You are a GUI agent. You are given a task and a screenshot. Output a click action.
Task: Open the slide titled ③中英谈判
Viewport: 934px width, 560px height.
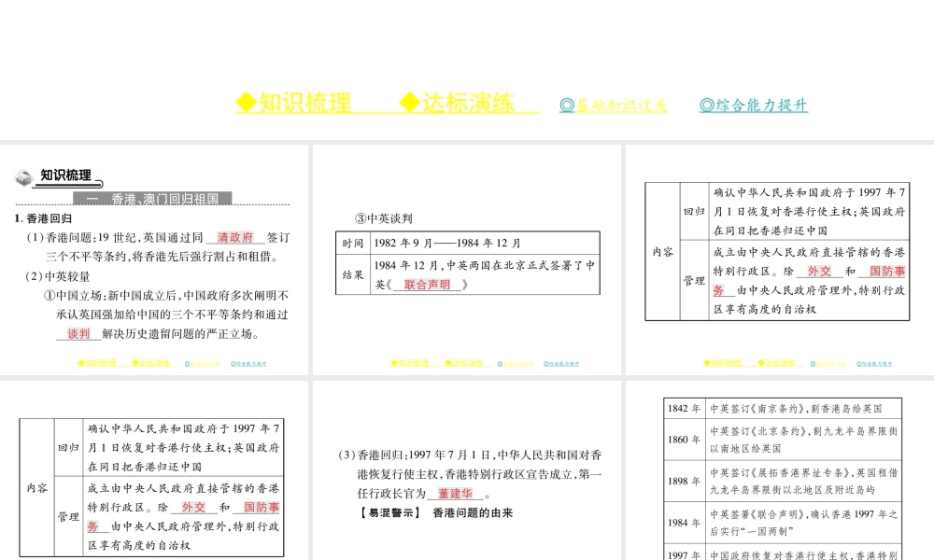(467, 259)
